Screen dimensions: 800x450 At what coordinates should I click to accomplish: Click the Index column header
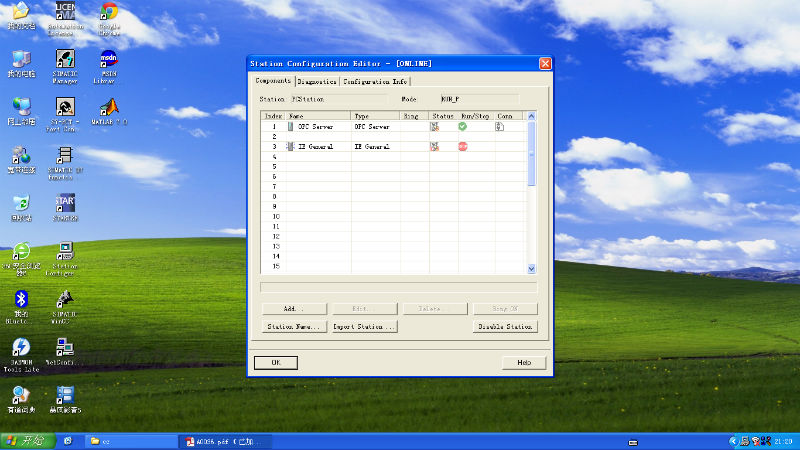coord(273,116)
